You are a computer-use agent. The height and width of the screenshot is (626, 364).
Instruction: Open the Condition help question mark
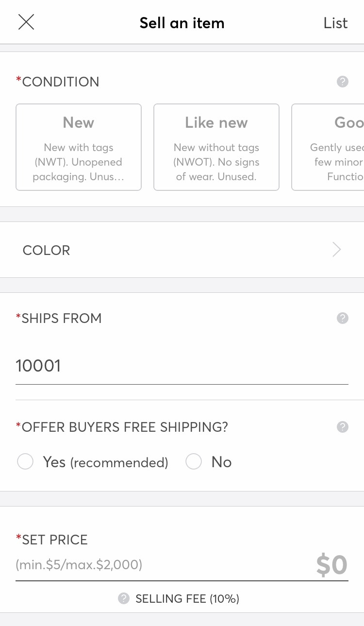[342, 82]
